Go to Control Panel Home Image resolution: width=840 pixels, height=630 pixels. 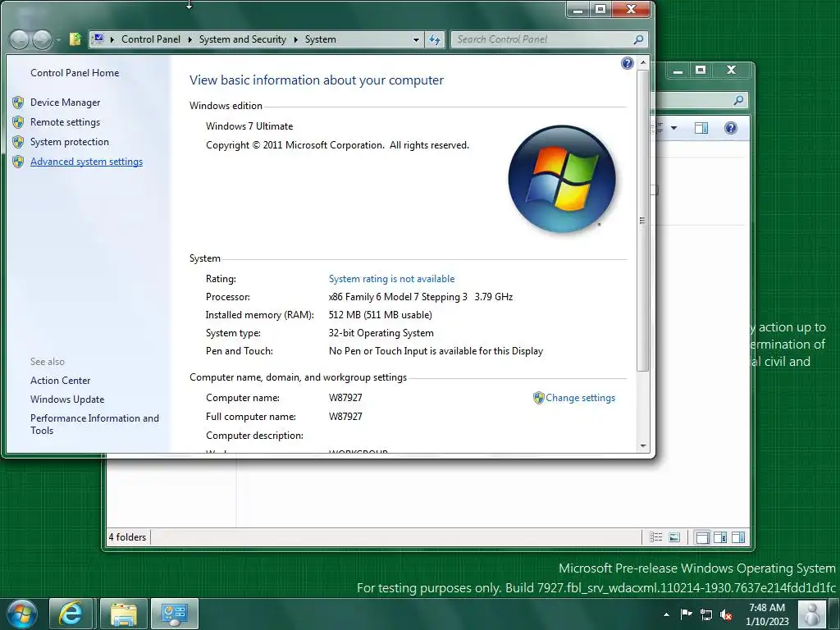click(75, 73)
